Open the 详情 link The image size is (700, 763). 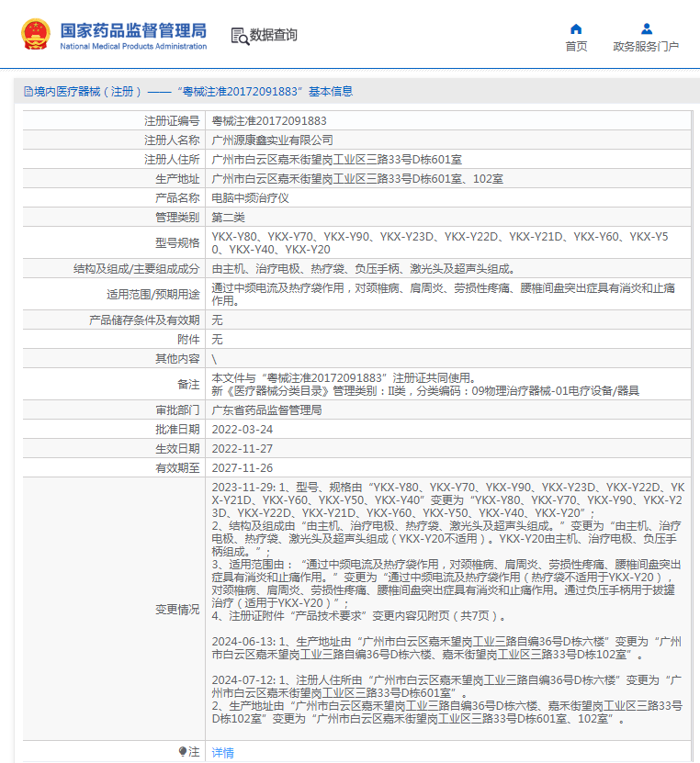point(222,753)
